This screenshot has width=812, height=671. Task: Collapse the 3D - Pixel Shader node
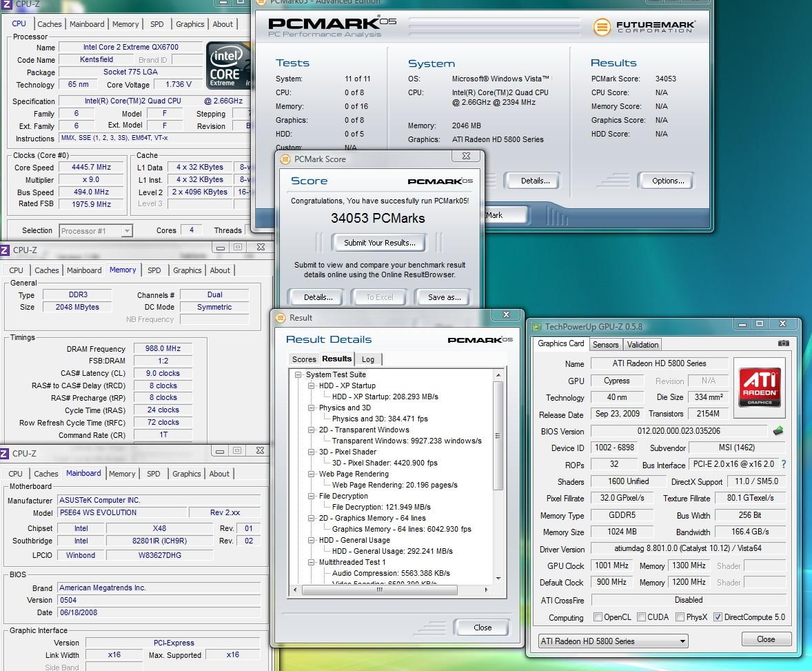[x=312, y=452]
